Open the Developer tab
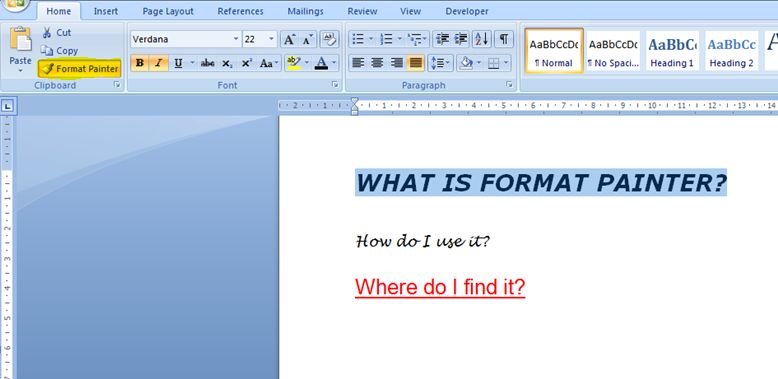This screenshot has height=379, width=778. click(466, 11)
